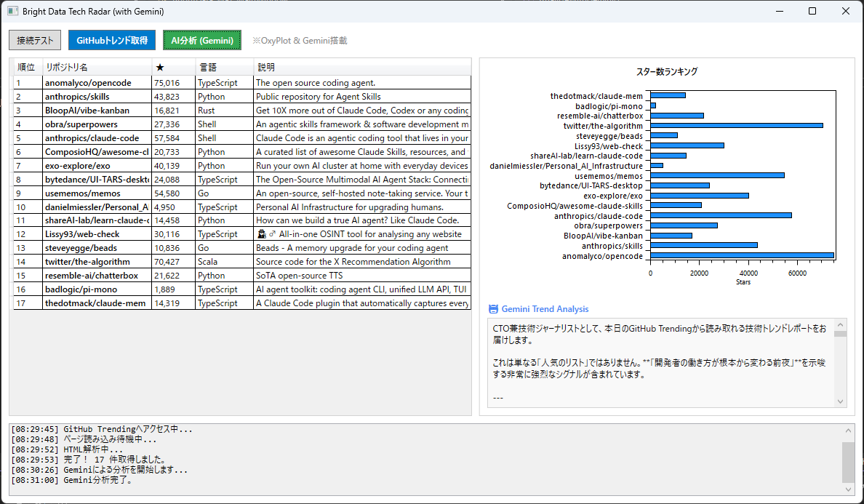
Task: Sort by リポジトリ名 column header
Action: coord(97,67)
